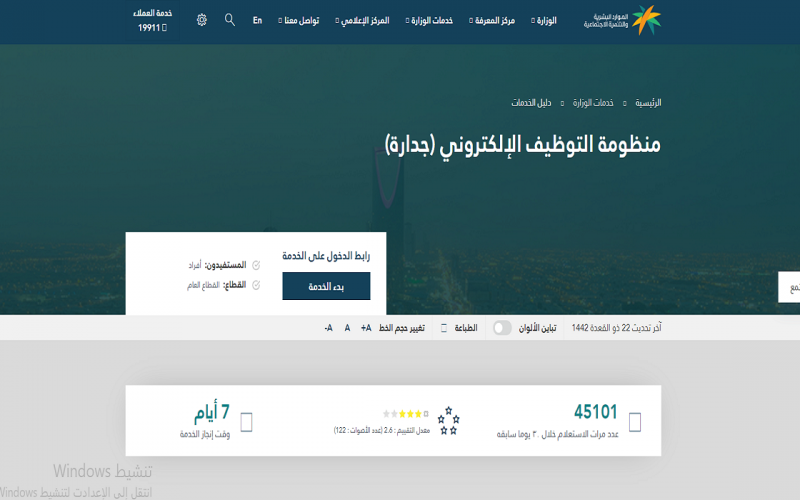Image resolution: width=800 pixels, height=500 pixels.
Task: Click the cut-off side tab at right edge
Action: [x=789, y=287]
